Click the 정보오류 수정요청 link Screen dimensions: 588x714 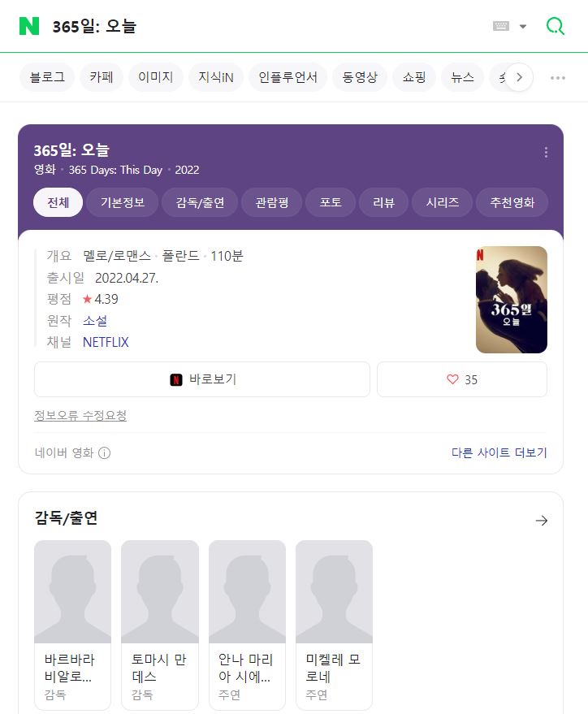coord(80,416)
